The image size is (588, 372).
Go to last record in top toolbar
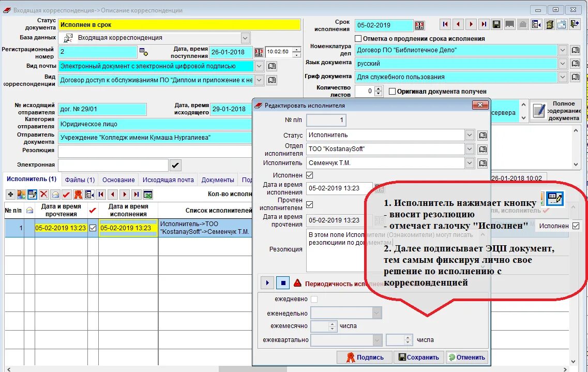pyautogui.click(x=484, y=24)
